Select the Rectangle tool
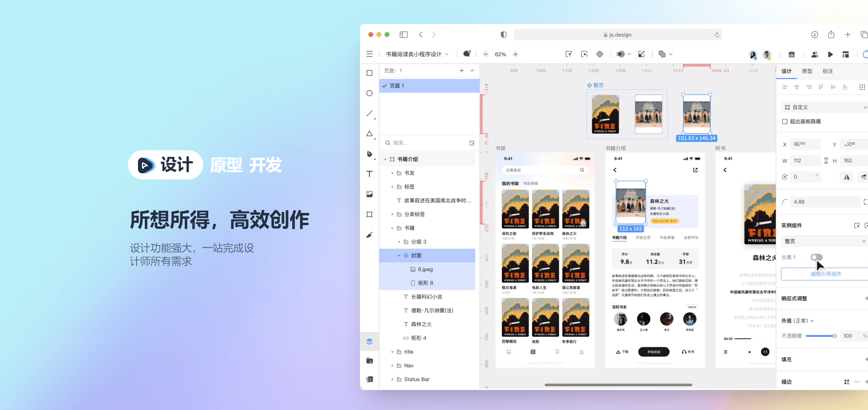 point(370,73)
